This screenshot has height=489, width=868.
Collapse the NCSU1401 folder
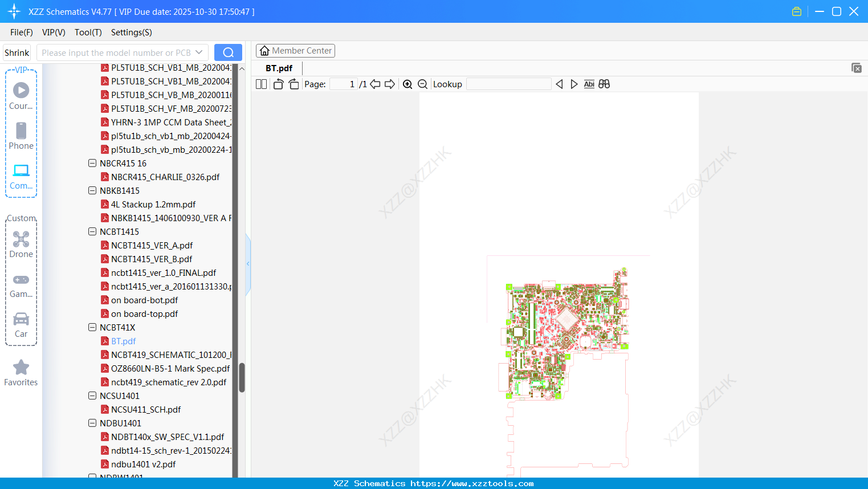(x=92, y=396)
